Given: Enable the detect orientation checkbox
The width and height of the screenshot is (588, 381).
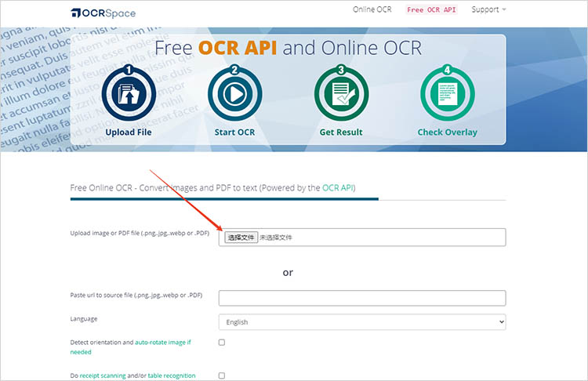Looking at the screenshot, I should coord(222,343).
